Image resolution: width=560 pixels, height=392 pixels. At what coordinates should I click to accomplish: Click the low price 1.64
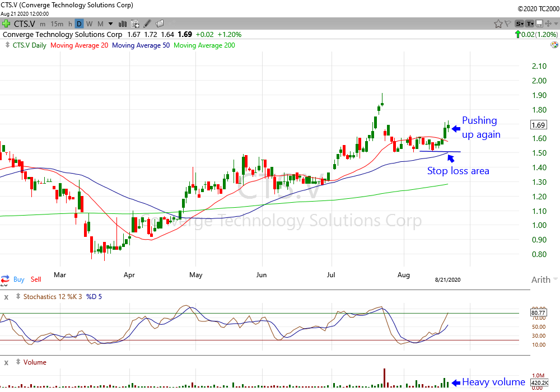pos(167,35)
